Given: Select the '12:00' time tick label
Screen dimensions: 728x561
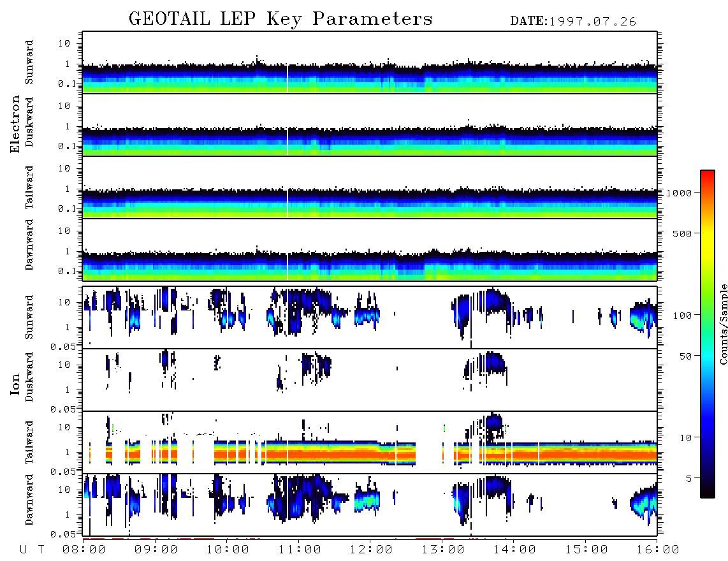Looking at the screenshot, I should tap(372, 550).
